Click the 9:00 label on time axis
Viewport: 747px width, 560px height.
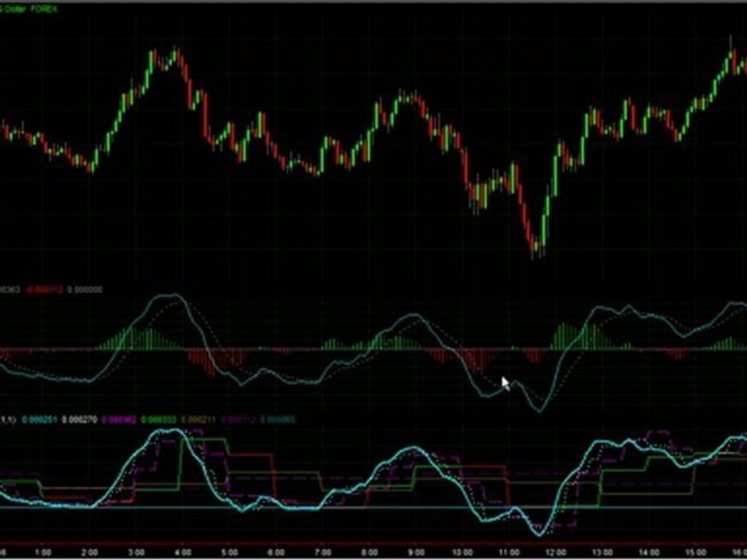coord(416,552)
